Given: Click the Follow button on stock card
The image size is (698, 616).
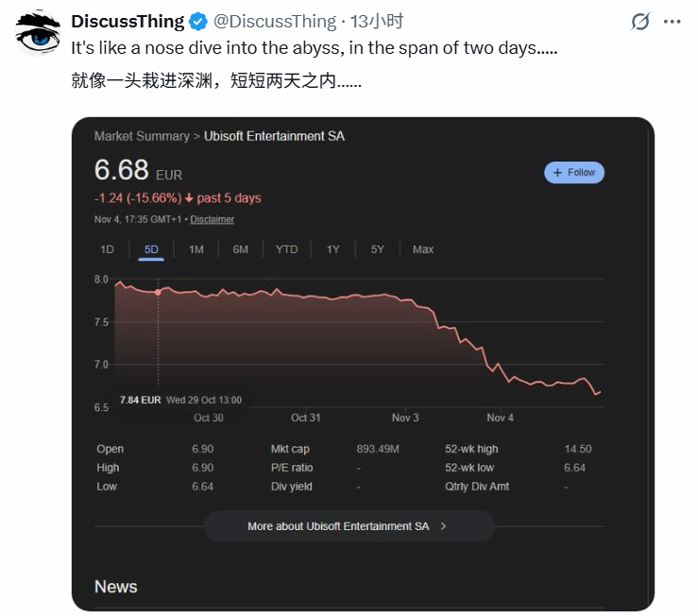Looking at the screenshot, I should pyautogui.click(x=574, y=173).
